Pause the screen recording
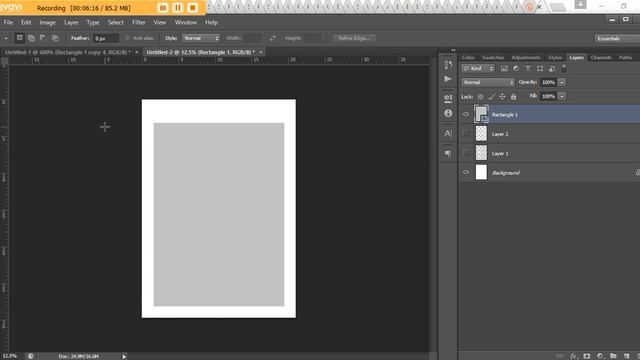Image resolution: width=640 pixels, height=360 pixels. point(178,8)
